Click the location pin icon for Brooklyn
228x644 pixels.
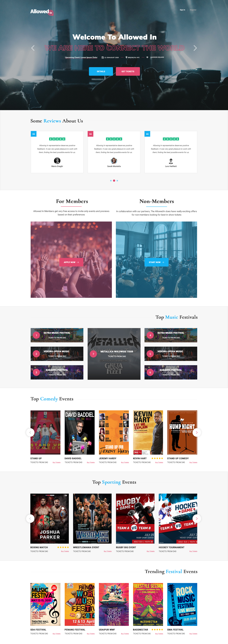point(127,57)
